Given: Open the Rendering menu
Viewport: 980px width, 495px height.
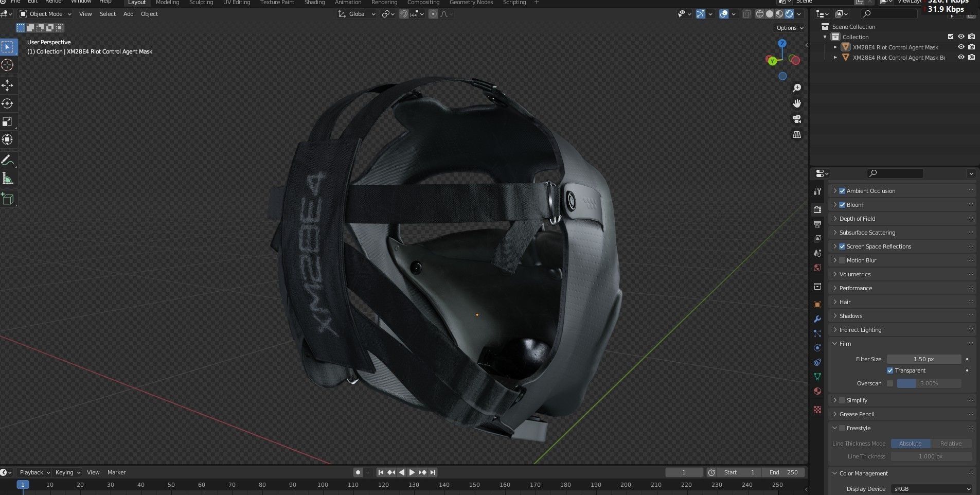Looking at the screenshot, I should pyautogui.click(x=384, y=3).
